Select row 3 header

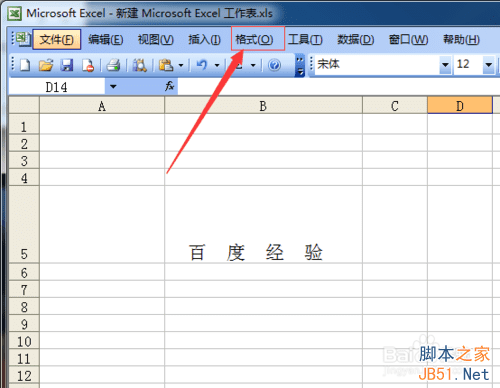[24, 160]
